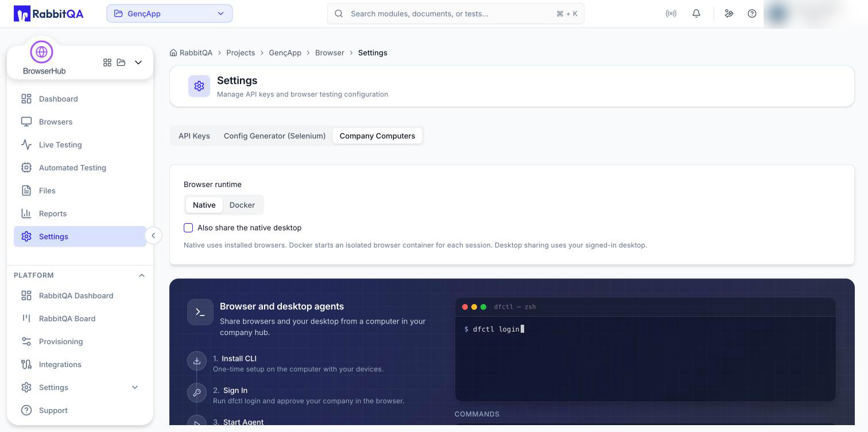Click the RabbitQA Board icon

click(26, 318)
